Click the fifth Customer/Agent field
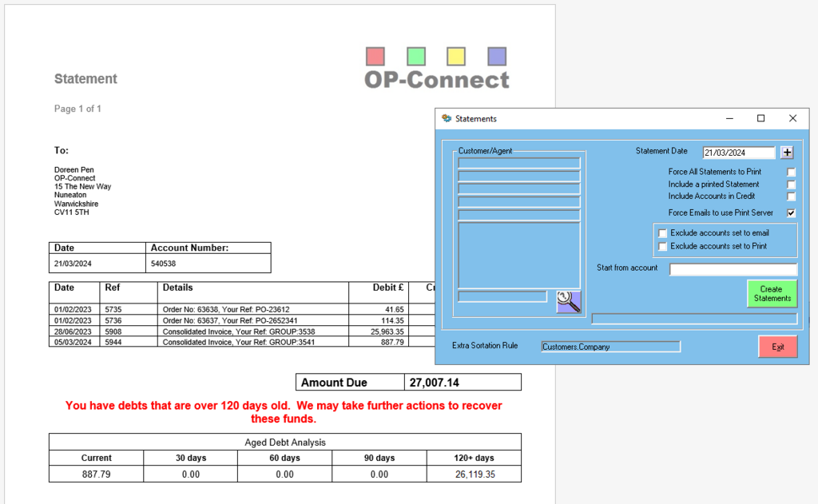The width and height of the screenshot is (818, 504). [x=519, y=215]
